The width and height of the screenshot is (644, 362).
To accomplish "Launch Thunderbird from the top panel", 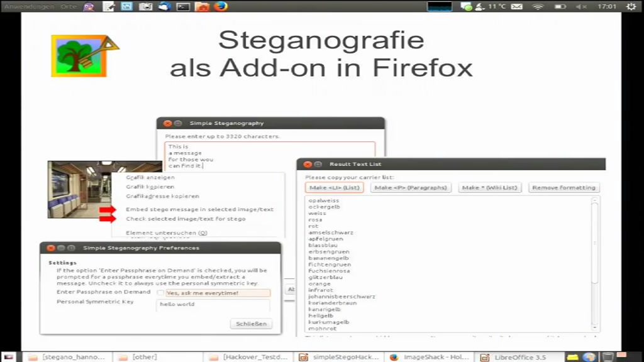I will pyautogui.click(x=164, y=6).
